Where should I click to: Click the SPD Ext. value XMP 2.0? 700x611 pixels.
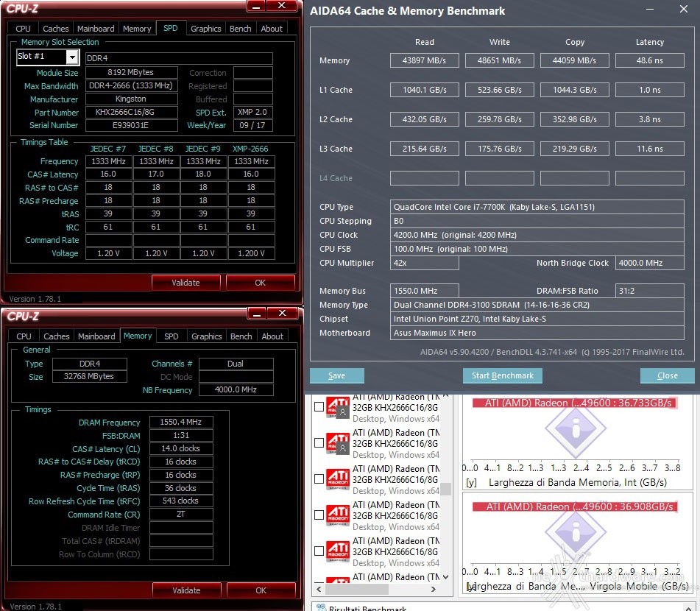coord(252,112)
